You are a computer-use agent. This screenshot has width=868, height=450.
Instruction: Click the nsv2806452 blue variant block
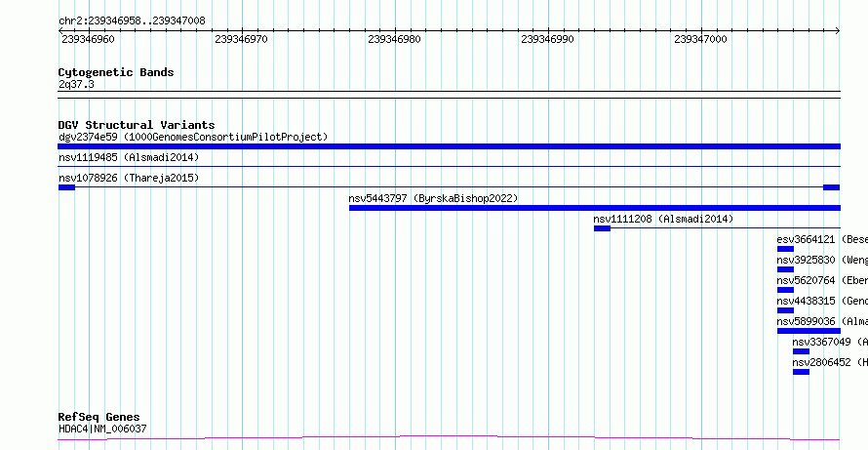point(801,372)
